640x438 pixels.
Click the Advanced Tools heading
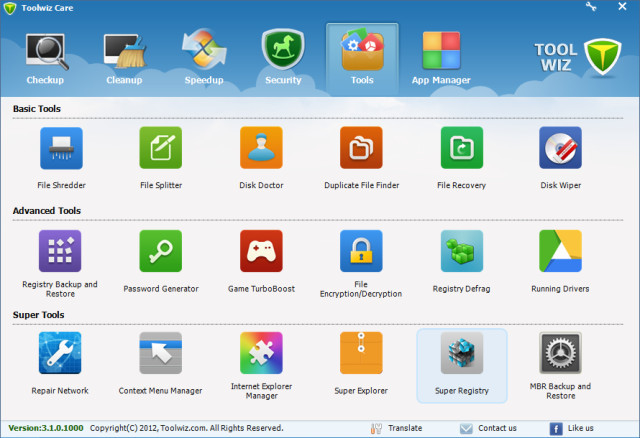pyautogui.click(x=47, y=211)
